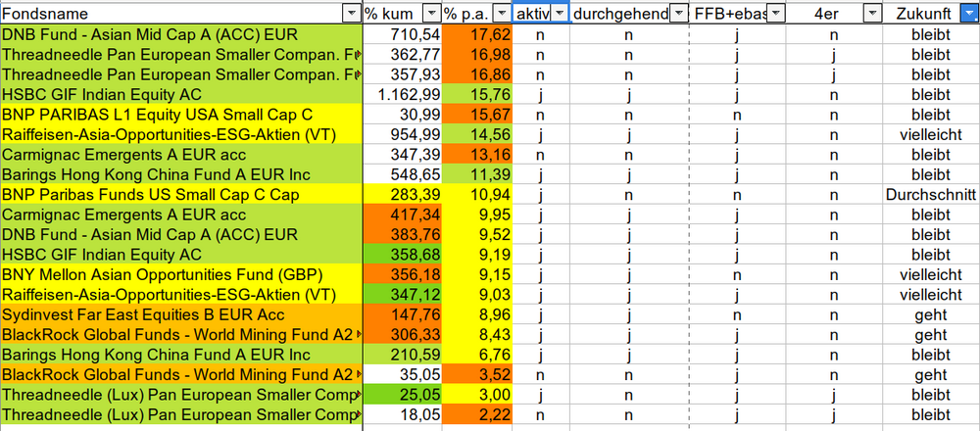Select the geht cell in the Sydinvest row
The width and height of the screenshot is (980, 431).
coord(931,314)
